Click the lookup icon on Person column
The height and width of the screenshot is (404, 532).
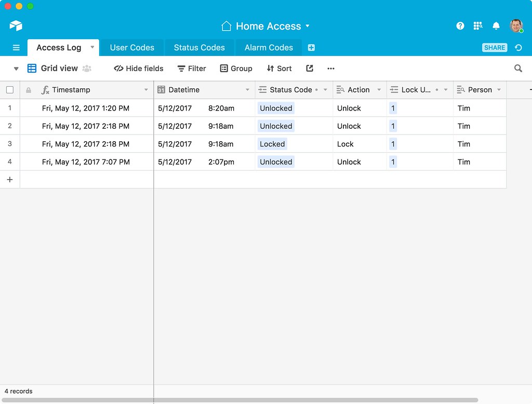click(x=461, y=89)
